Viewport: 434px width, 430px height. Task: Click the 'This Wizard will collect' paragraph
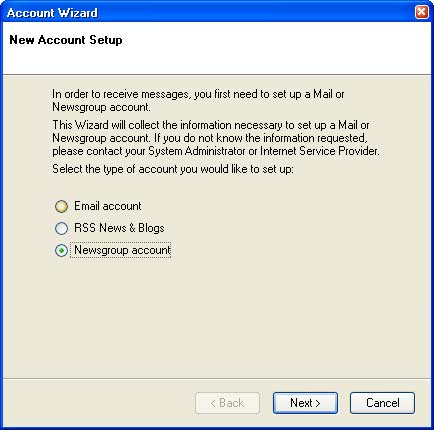pyautogui.click(x=216, y=138)
